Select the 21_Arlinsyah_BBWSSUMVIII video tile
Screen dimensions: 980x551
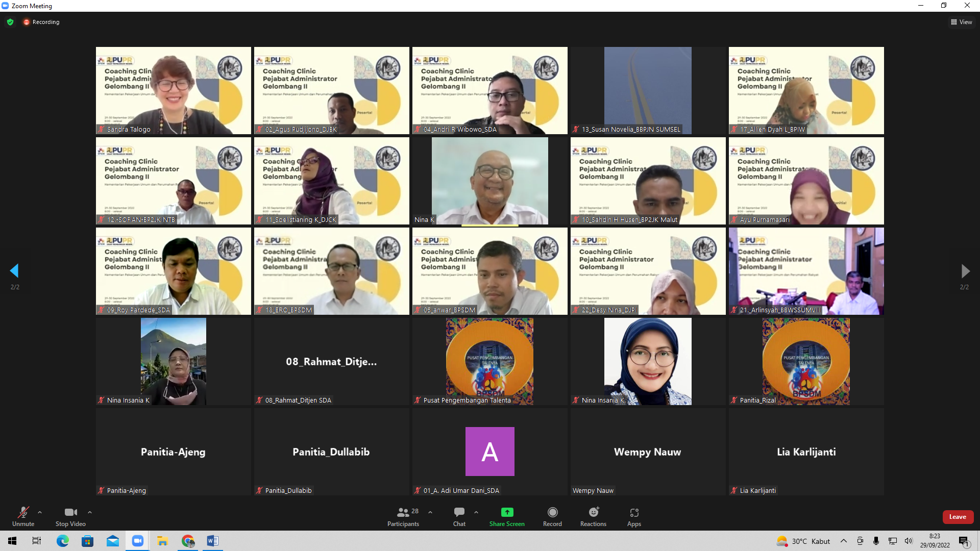click(x=806, y=271)
